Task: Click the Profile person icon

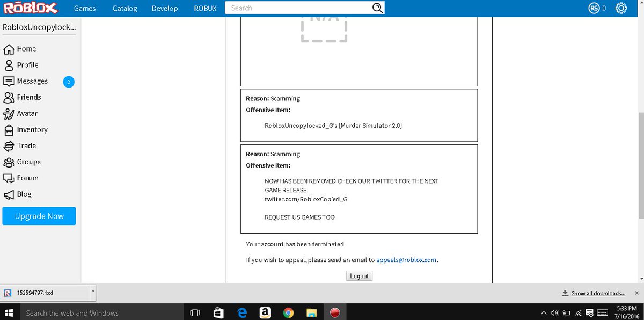Action: pos(9,65)
